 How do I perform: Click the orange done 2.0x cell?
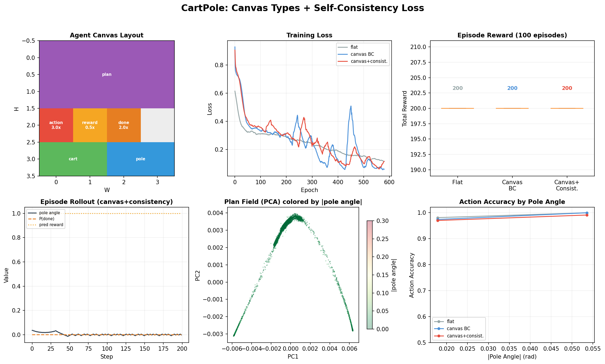click(x=123, y=125)
